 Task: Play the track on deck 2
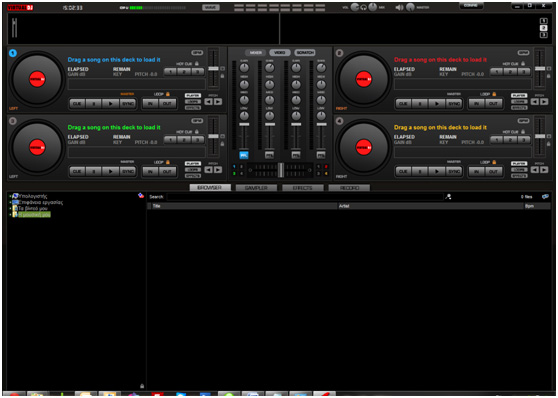[437, 104]
